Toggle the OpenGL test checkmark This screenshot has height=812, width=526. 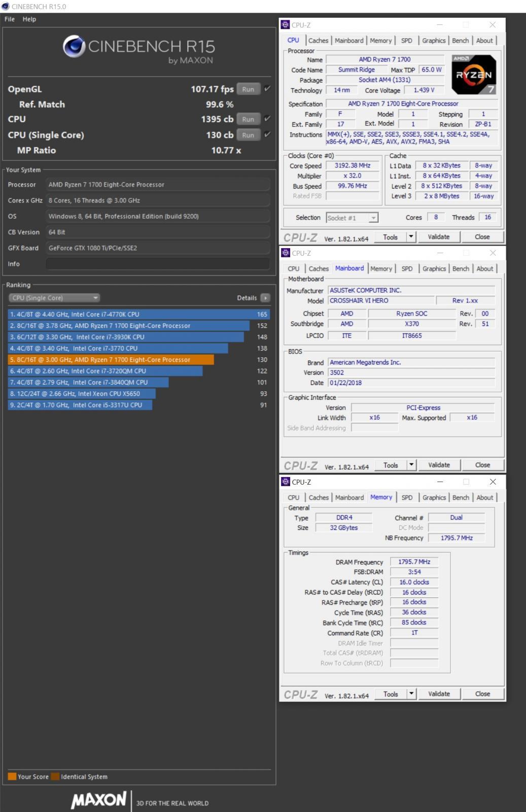tap(267, 89)
